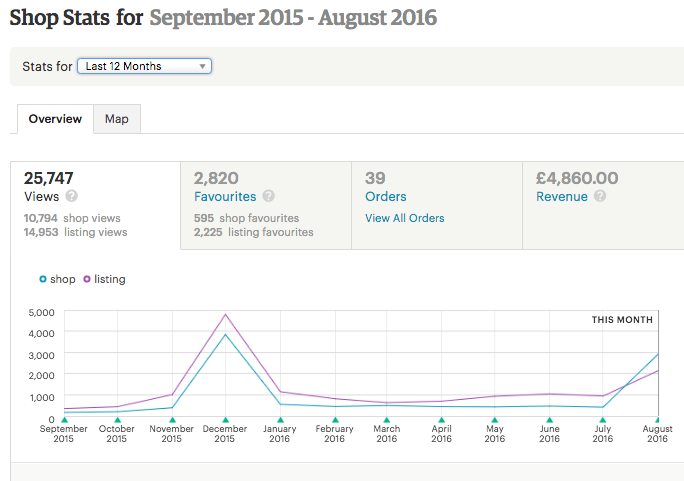Image resolution: width=684 pixels, height=481 pixels.
Task: Select the 25,747 Views stats panel
Action: [95, 205]
